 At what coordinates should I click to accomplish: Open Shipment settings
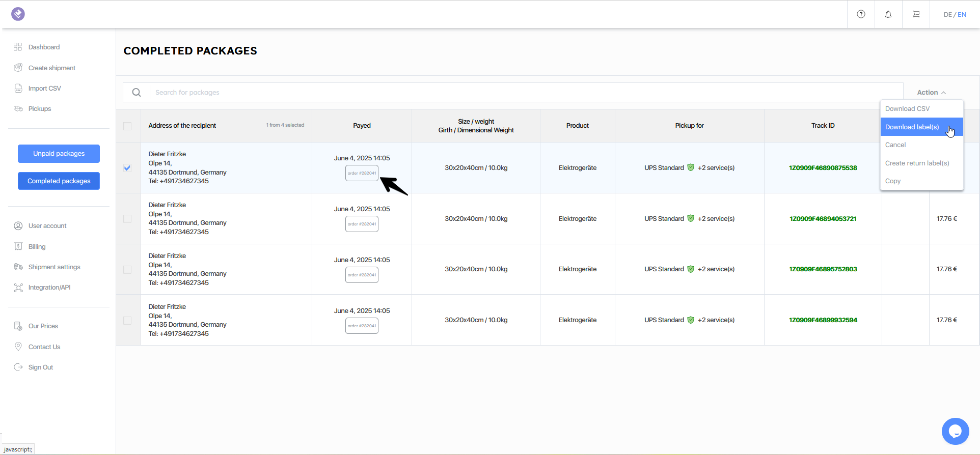click(x=55, y=267)
